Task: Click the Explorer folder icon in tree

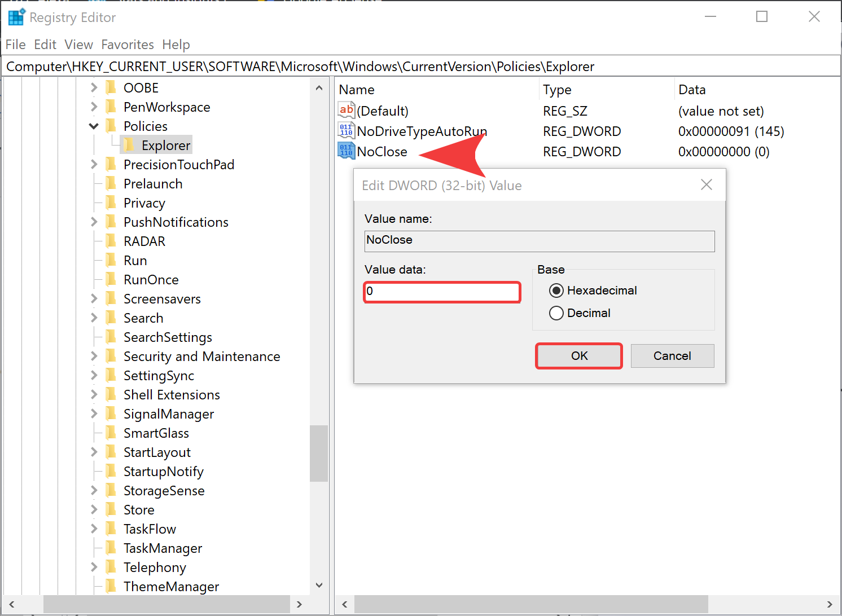Action: 129,145
